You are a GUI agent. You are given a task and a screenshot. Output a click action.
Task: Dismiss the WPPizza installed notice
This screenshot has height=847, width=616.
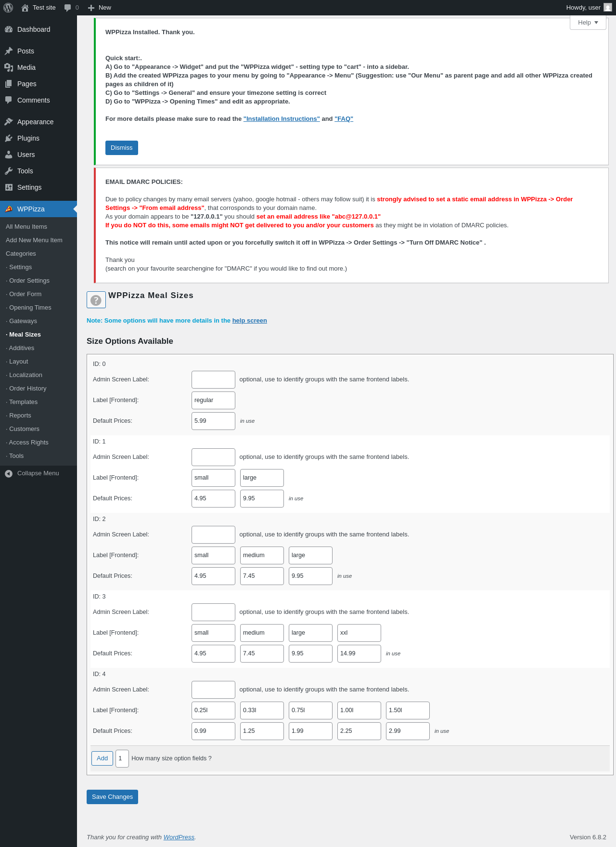pyautogui.click(x=122, y=148)
